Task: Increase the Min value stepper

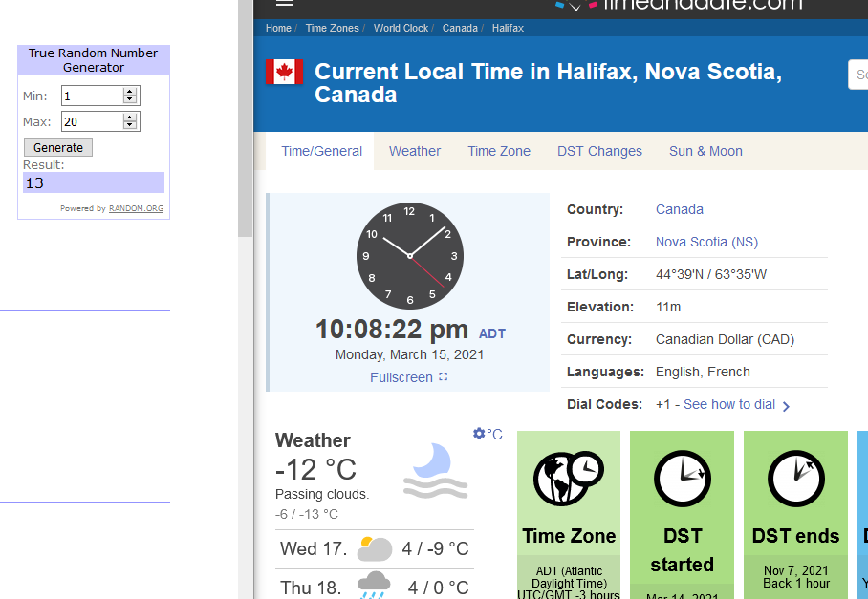Action: [130, 92]
